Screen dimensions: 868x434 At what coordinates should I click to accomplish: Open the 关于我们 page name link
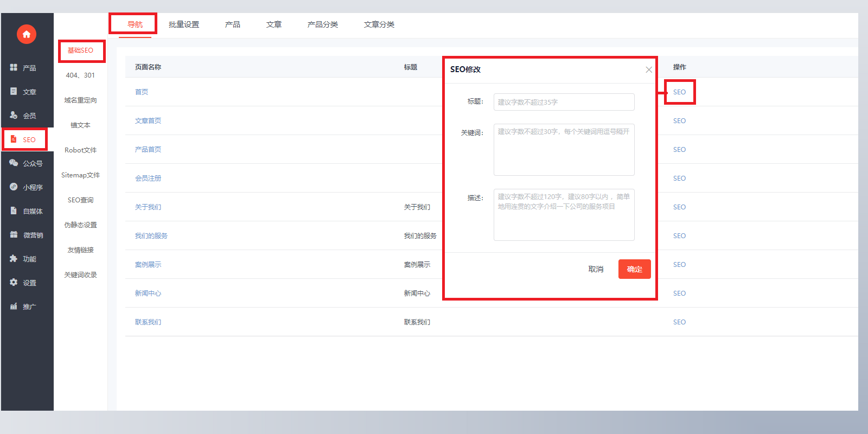[x=148, y=207]
